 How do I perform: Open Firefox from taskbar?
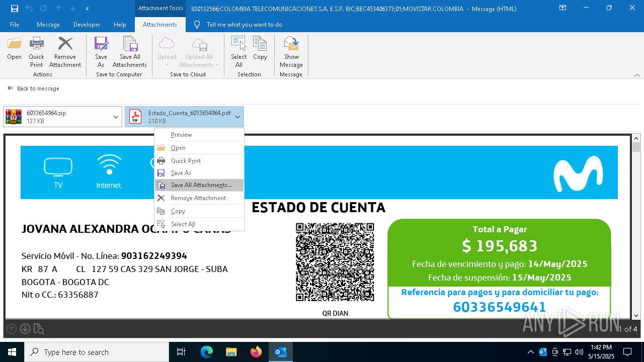[256, 352]
